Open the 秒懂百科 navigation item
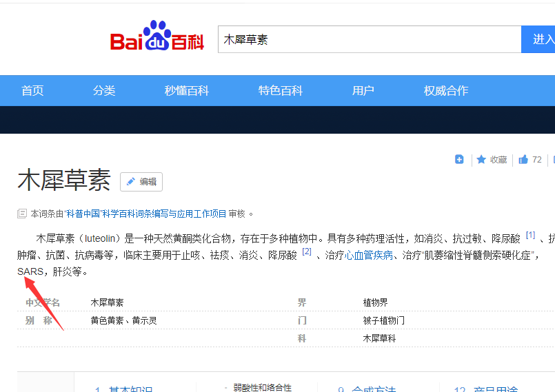555x392 pixels. point(187,90)
